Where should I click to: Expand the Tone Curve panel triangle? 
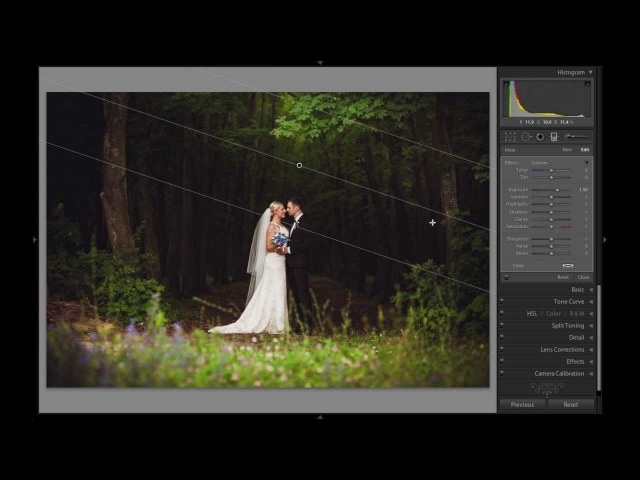(x=591, y=302)
